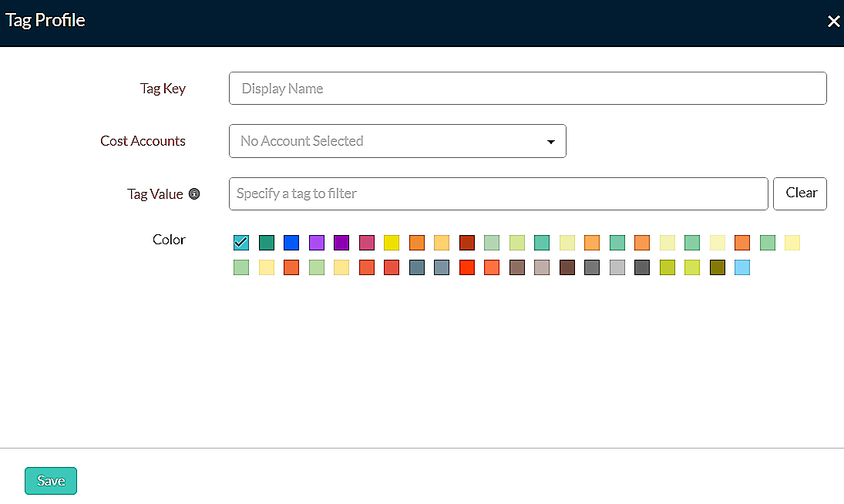Pick the rust red-brown swatch in top row
This screenshot has width=844, height=504.
click(467, 243)
